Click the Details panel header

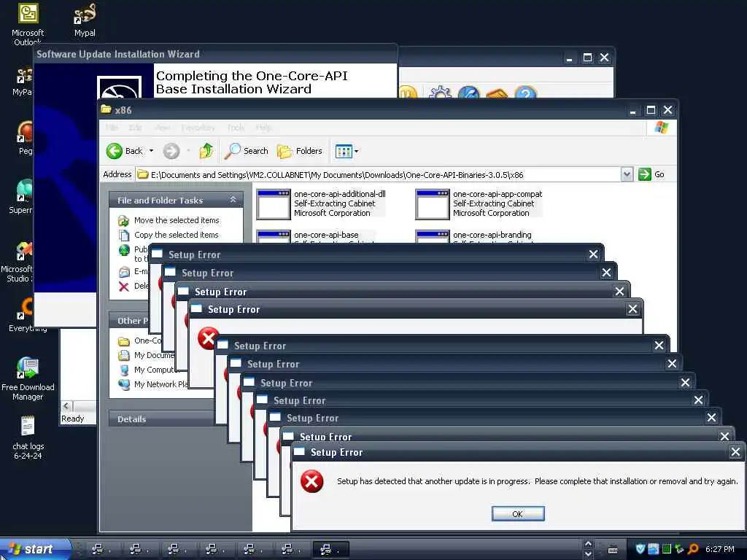(x=162, y=419)
